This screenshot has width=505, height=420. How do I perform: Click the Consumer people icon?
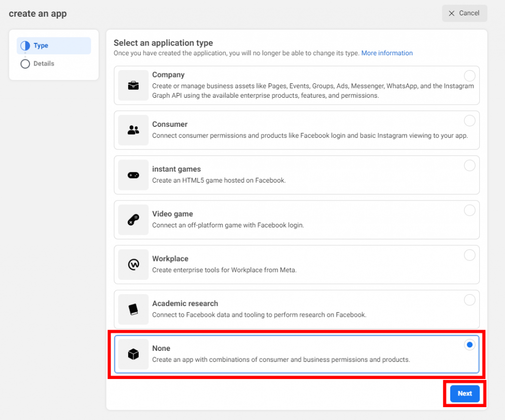[x=133, y=130]
